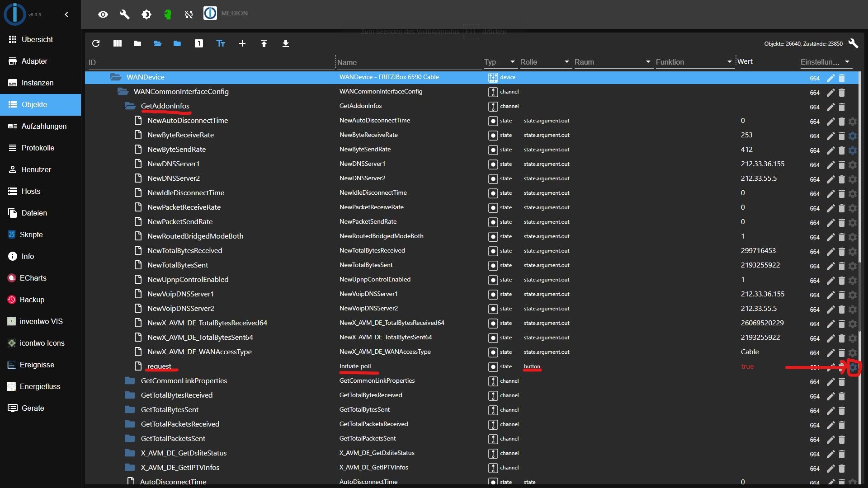Click the ID filter input field
Viewport: 868px width, 488px height.
211,62
